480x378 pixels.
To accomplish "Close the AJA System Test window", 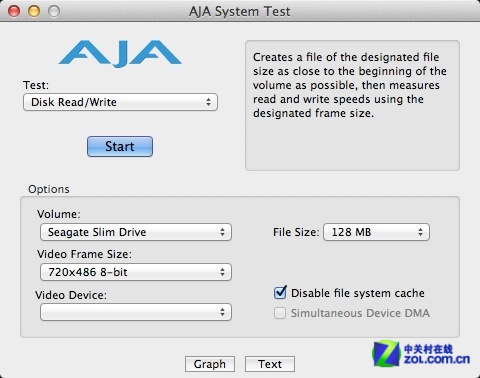I will point(14,11).
